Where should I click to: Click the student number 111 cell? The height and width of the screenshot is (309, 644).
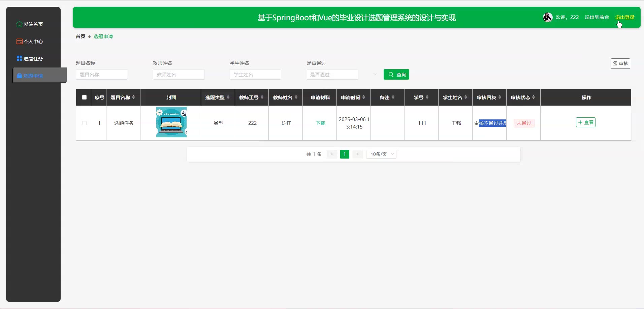[422, 123]
